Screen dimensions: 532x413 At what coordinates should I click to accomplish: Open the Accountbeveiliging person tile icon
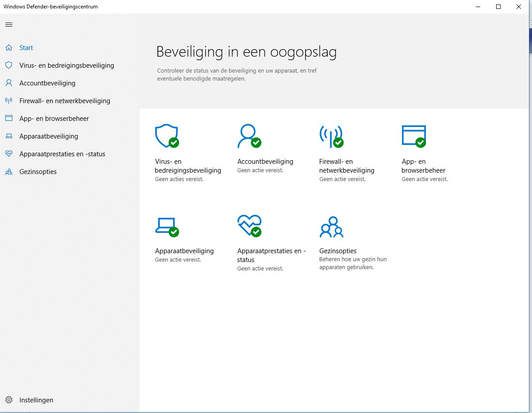tap(249, 136)
